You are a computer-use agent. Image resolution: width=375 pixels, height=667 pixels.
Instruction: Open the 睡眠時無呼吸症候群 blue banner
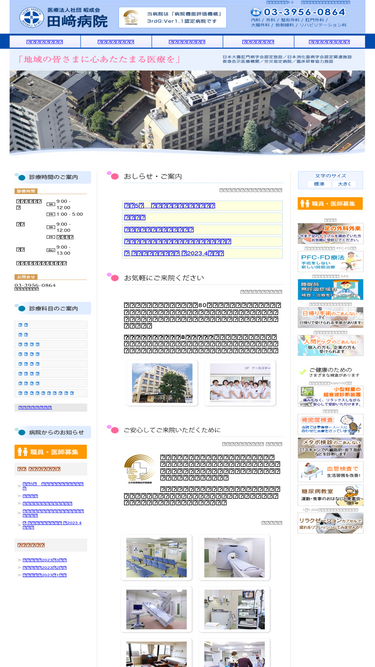(x=330, y=289)
